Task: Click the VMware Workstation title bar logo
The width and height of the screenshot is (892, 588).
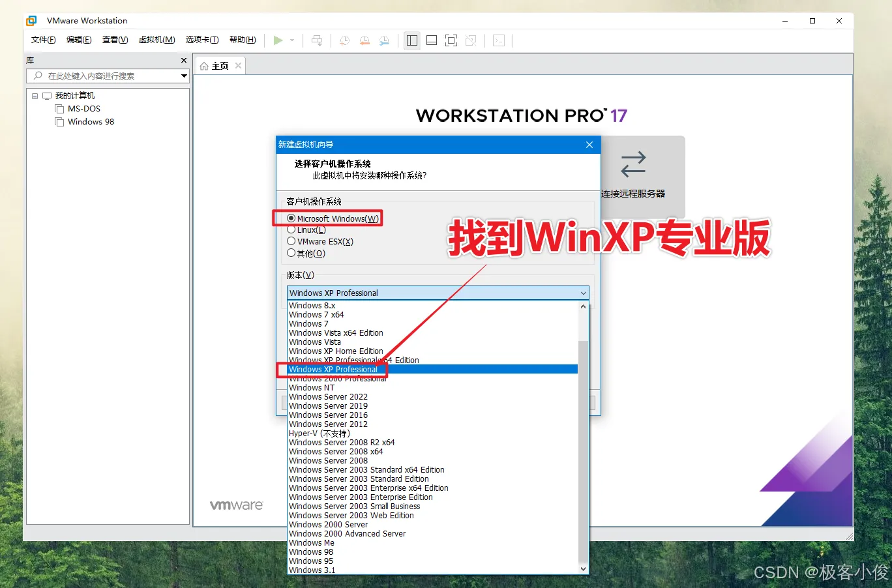Action: [x=31, y=21]
